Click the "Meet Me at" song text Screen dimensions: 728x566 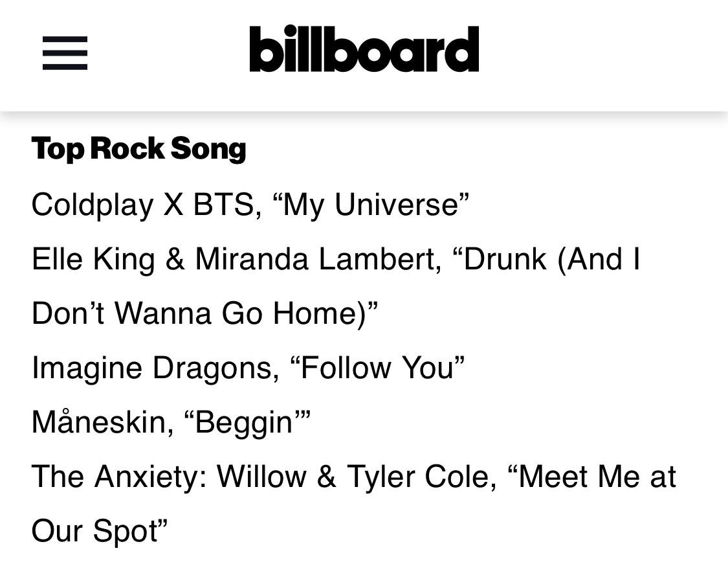tap(592, 477)
